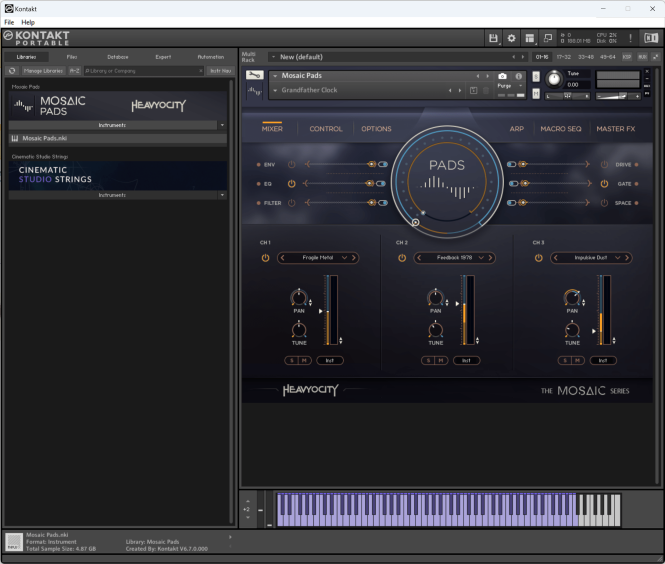Toggle CH 2 power button
665x564 pixels.
[x=402, y=258]
